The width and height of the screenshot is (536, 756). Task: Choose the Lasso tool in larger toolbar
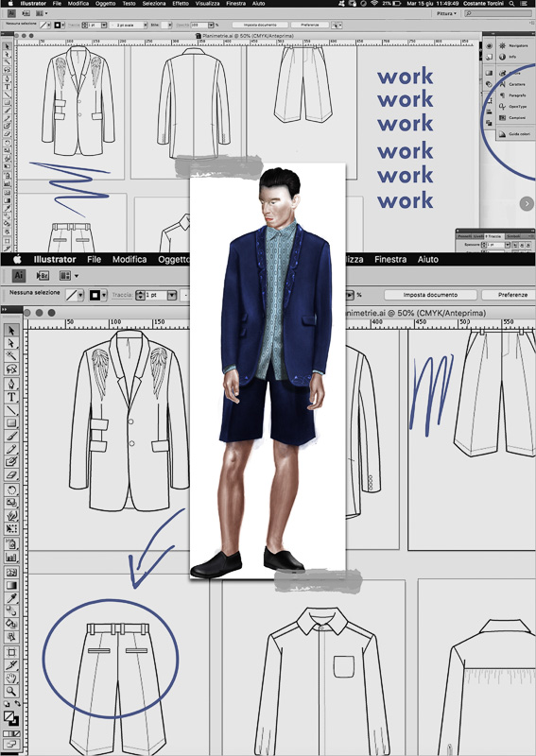pos(11,369)
